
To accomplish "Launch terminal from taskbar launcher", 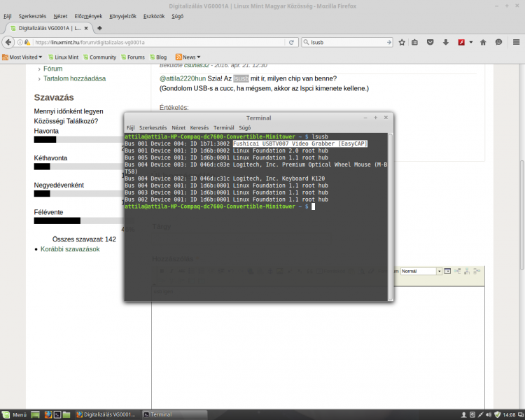I will click(57, 414).
